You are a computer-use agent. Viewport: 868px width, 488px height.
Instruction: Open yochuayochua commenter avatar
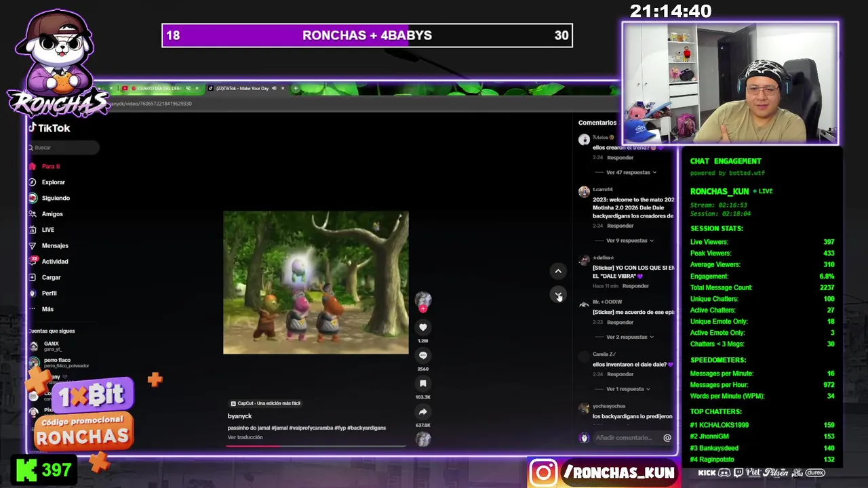[x=584, y=408]
